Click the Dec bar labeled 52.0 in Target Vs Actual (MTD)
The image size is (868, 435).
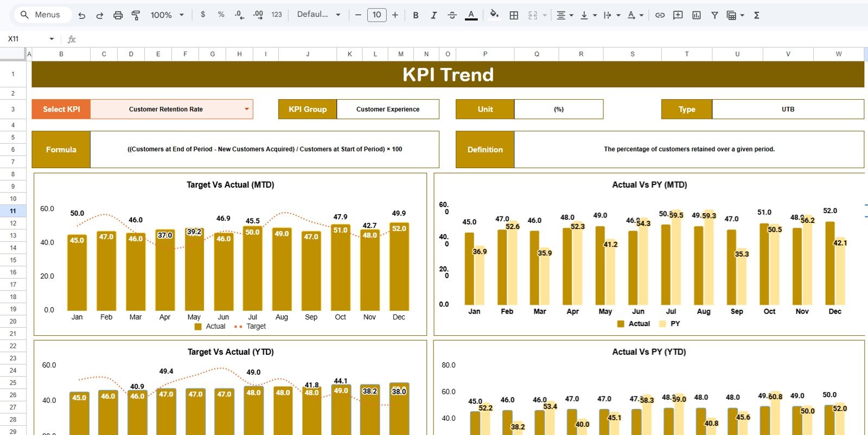[x=399, y=266]
